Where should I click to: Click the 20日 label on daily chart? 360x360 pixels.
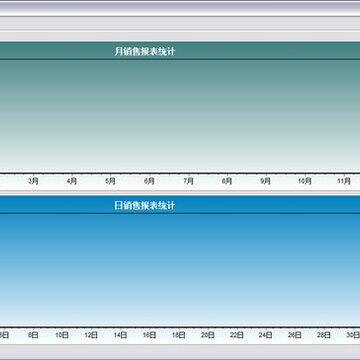pyautogui.click(x=207, y=335)
